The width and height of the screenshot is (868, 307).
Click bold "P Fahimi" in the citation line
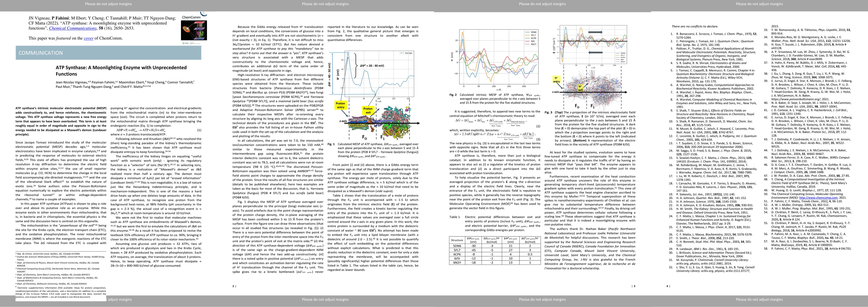point(60,18)
